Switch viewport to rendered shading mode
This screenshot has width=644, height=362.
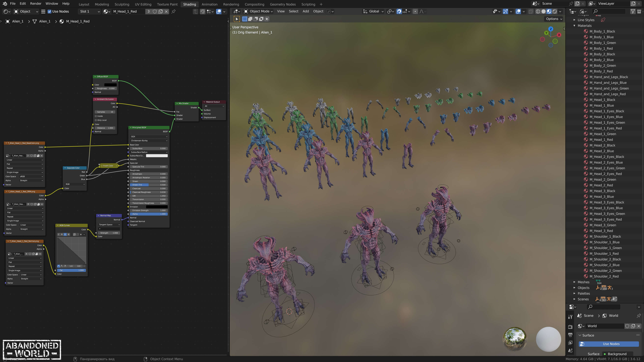[555, 11]
